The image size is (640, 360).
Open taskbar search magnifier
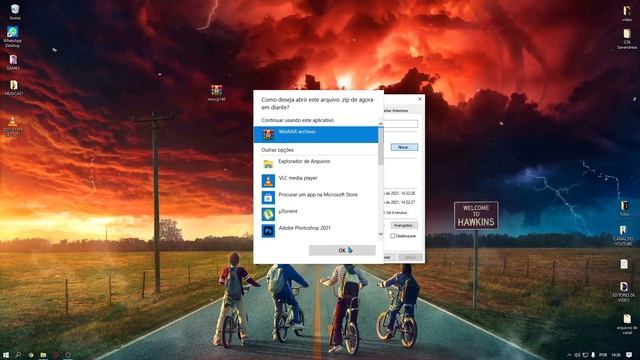tap(18, 355)
